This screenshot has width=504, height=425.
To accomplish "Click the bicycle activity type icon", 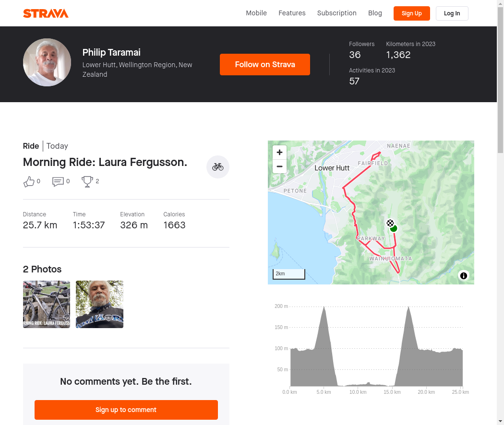I will 218,167.
